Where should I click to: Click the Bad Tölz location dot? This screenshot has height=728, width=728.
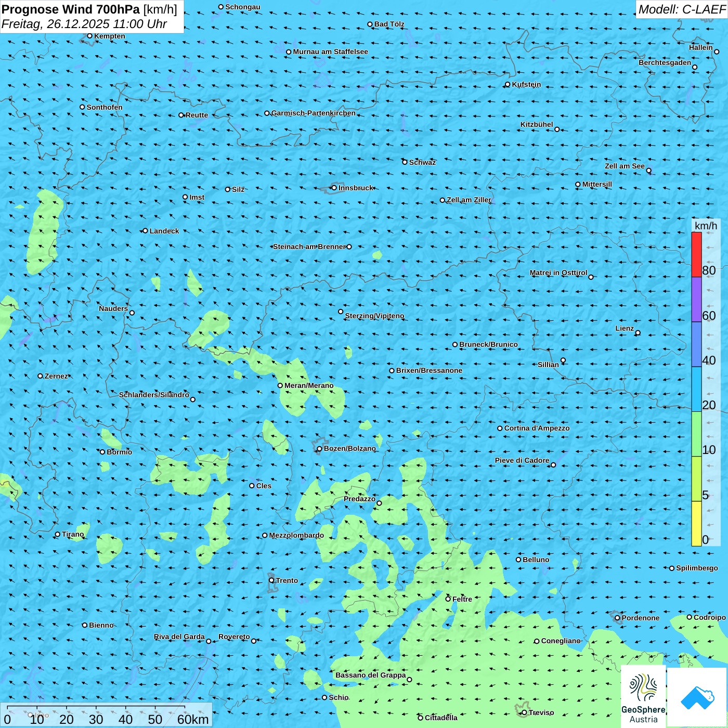370,24
